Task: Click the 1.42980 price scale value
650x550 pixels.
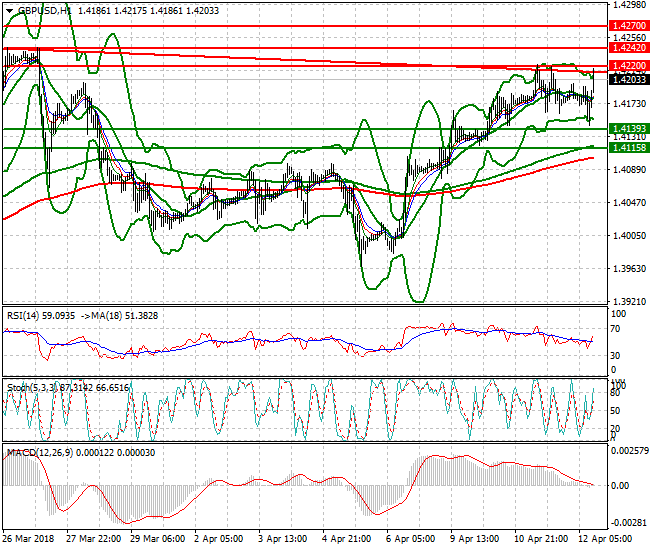Action: [629, 5]
